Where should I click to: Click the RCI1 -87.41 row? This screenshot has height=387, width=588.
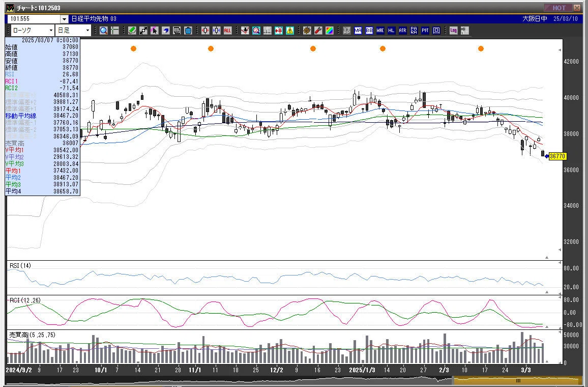pos(42,81)
